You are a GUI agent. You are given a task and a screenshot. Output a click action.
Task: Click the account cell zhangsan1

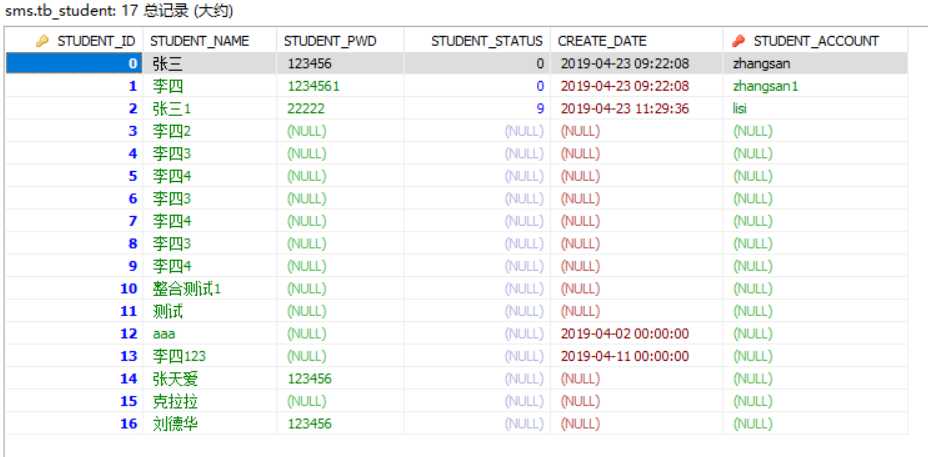point(765,86)
